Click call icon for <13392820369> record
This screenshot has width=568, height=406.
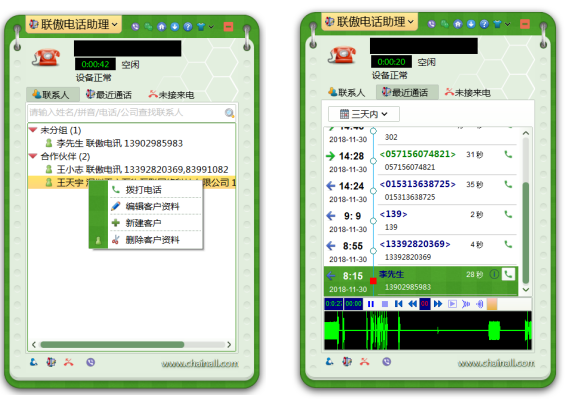click(x=508, y=244)
